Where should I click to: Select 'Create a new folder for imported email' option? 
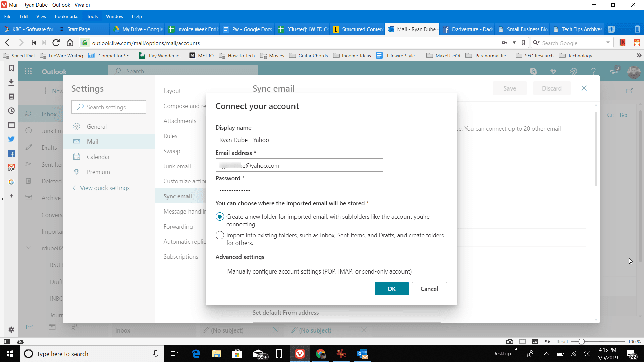[220, 217]
